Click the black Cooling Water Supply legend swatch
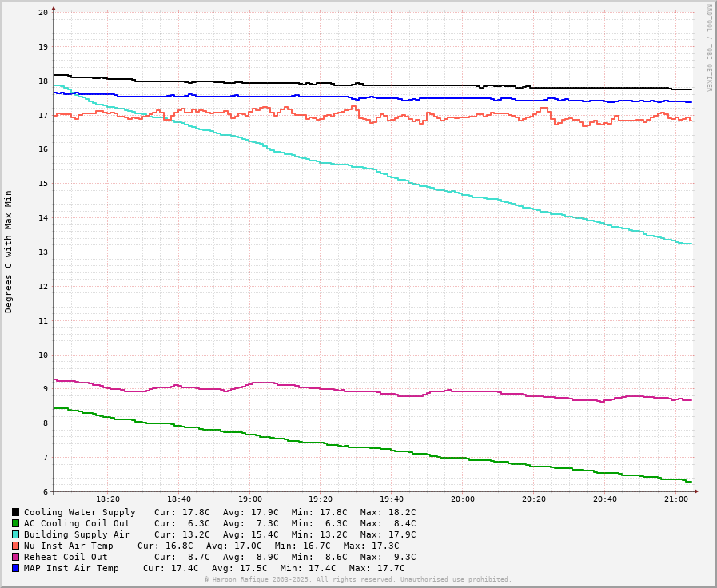Screen dimensions: 717x588 point(15,512)
